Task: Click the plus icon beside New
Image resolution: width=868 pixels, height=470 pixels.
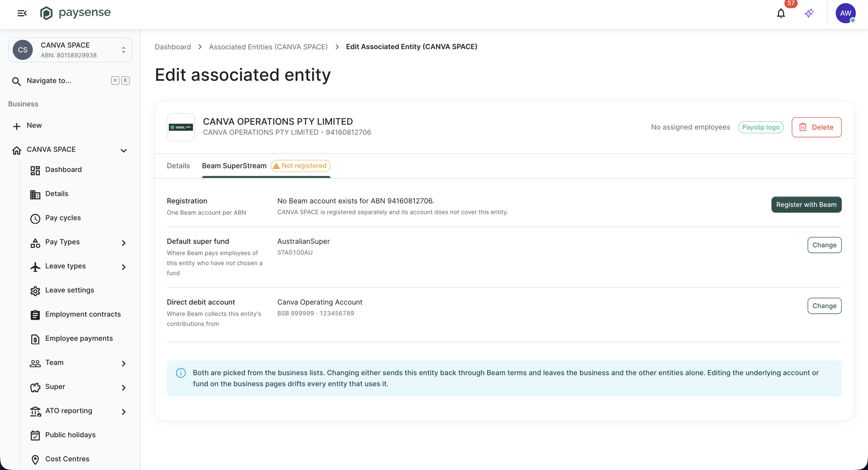Action: [x=17, y=126]
